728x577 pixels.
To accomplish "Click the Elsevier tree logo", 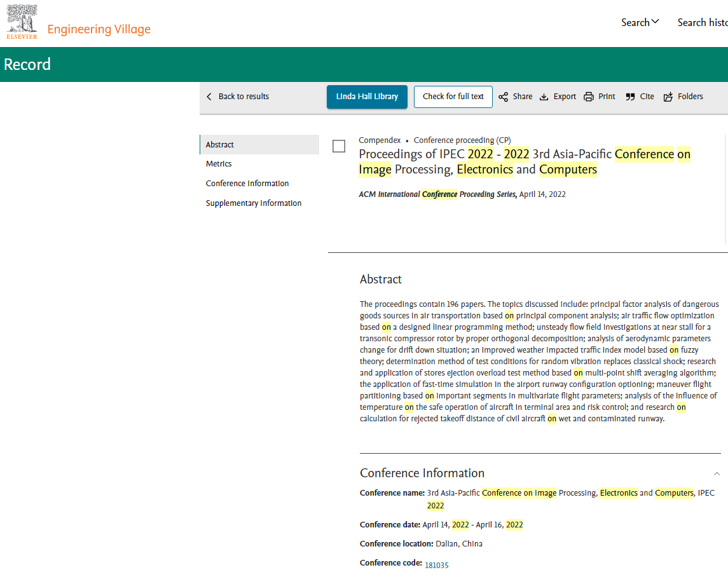I will pos(22,22).
